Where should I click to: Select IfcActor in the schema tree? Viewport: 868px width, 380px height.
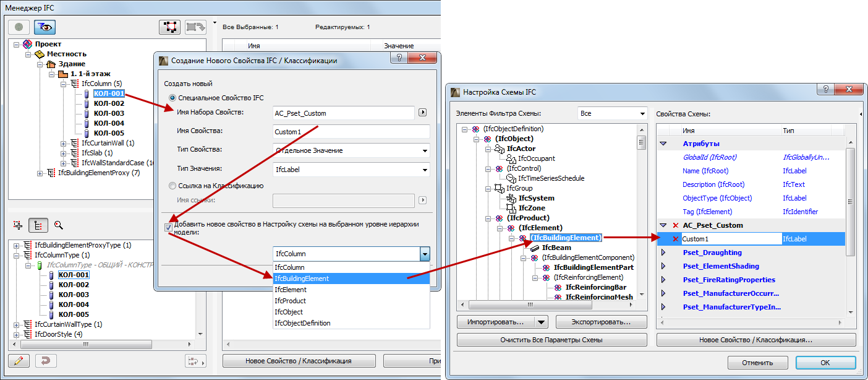[x=521, y=149]
